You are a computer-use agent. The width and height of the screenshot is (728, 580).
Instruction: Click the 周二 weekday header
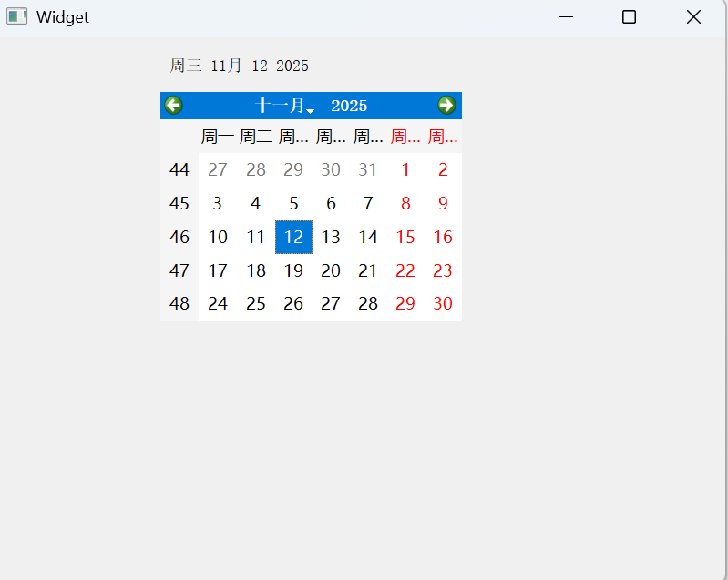[256, 137]
